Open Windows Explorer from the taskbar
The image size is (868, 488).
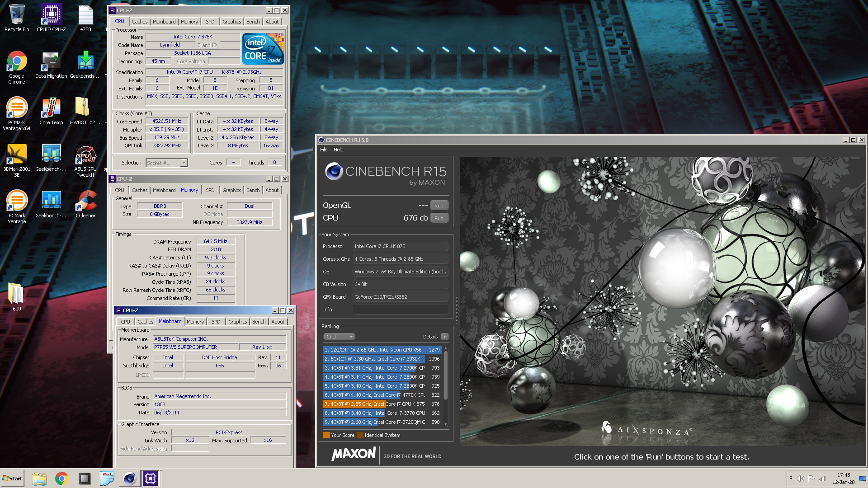click(x=39, y=479)
